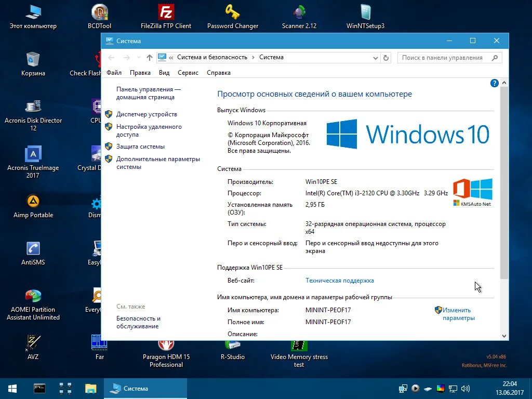Select the Intel(R) Core(TM) i3-2120 processor text
This screenshot has width=532, height=399.
(377, 193)
